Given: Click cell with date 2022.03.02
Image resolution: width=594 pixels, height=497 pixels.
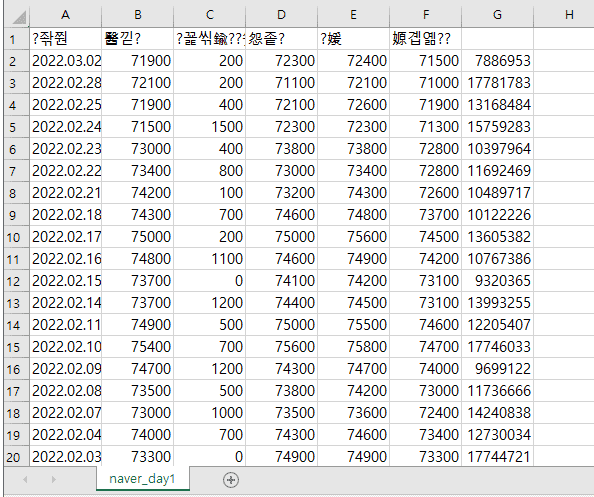Looking at the screenshot, I should point(66,61).
